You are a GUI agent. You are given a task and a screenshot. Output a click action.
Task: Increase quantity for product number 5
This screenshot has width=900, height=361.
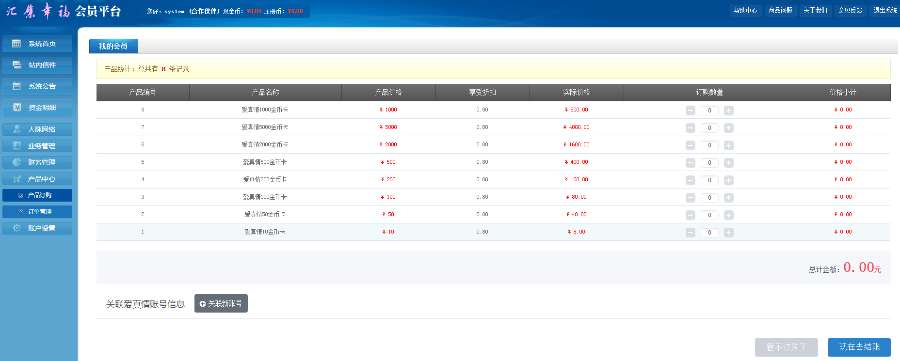click(728, 162)
